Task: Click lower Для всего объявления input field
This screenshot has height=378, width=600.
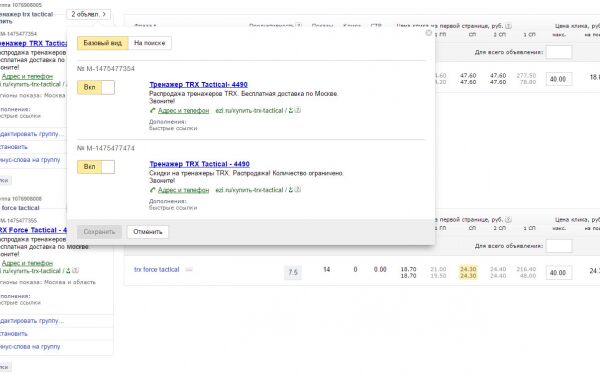Action: (559, 246)
